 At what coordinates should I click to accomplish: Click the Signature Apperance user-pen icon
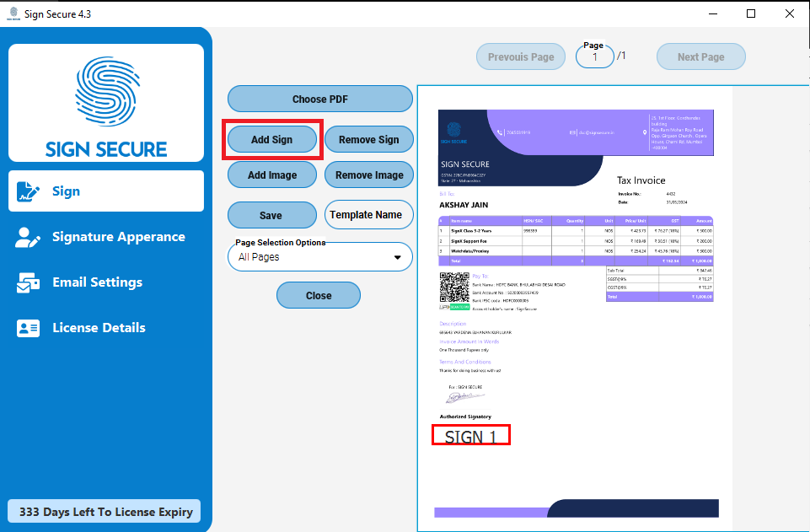pos(28,237)
